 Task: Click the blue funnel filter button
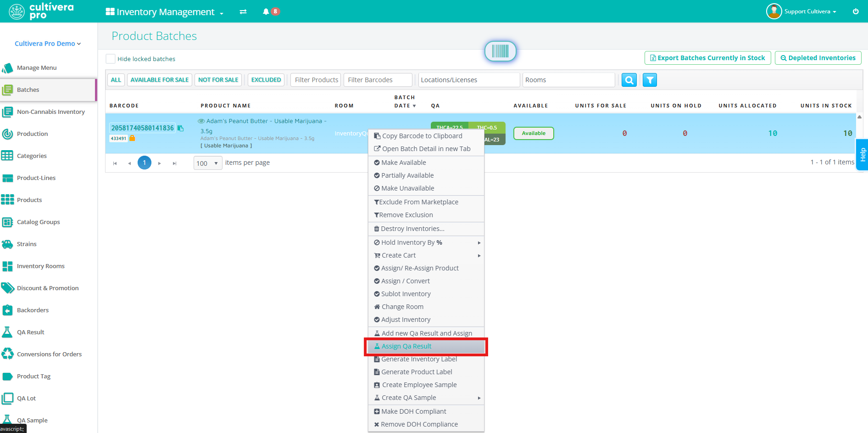click(x=650, y=80)
